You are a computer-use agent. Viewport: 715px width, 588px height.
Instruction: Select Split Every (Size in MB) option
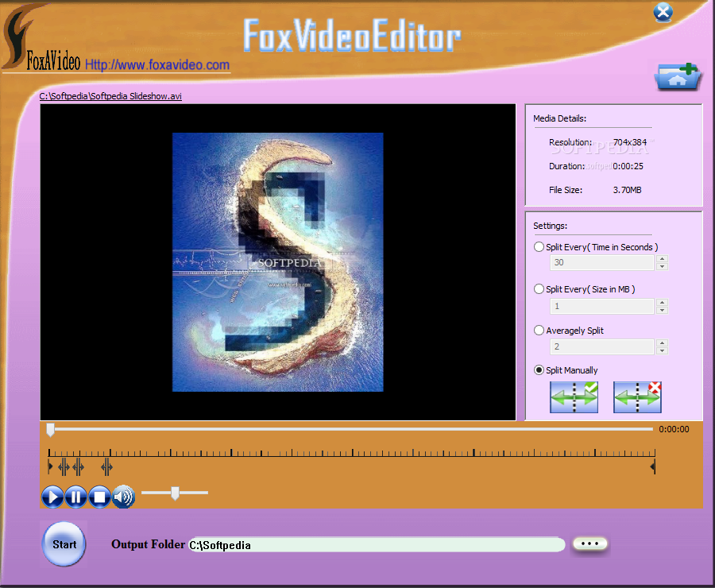pos(539,288)
